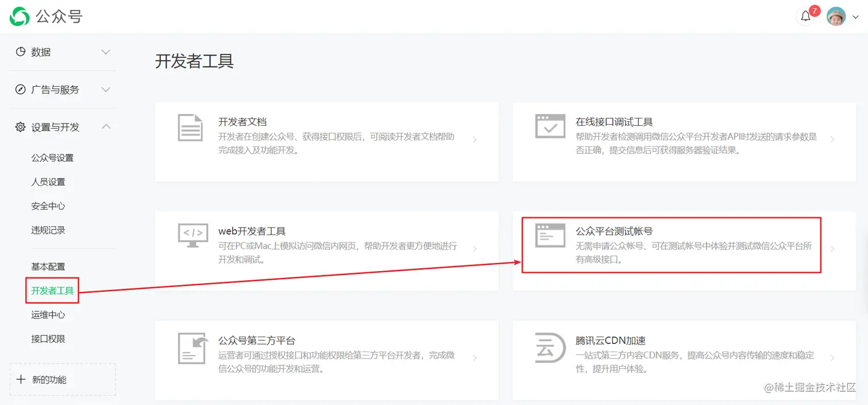868x405 pixels.
Task: Click the 腾讯云CDN加速 cloud icon
Action: [x=550, y=347]
